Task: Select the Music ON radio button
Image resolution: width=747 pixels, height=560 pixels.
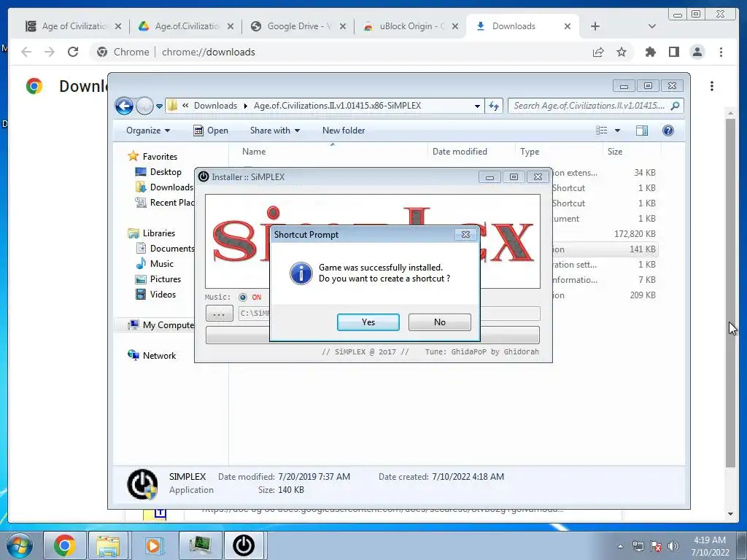Action: 243,297
